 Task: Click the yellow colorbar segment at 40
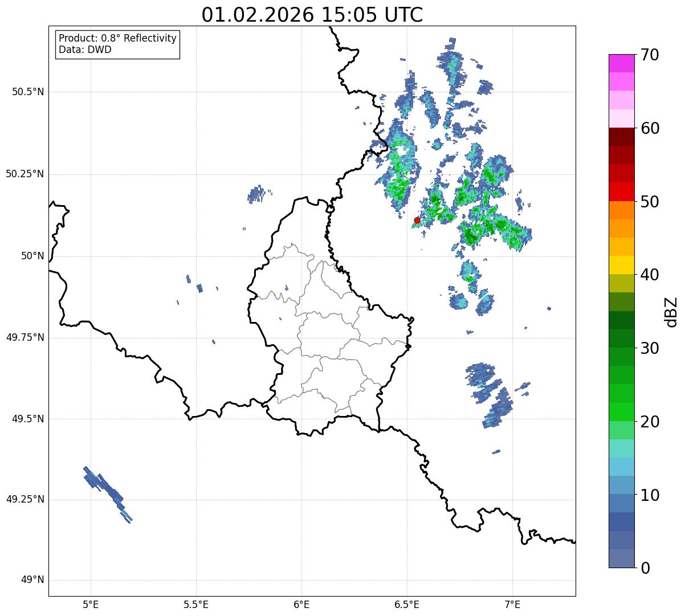click(x=621, y=265)
